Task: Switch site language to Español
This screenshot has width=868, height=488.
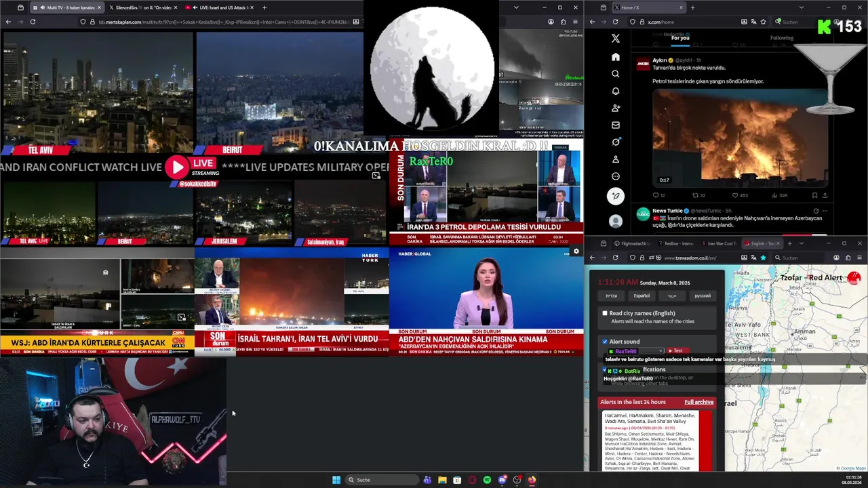Action: [642, 296]
